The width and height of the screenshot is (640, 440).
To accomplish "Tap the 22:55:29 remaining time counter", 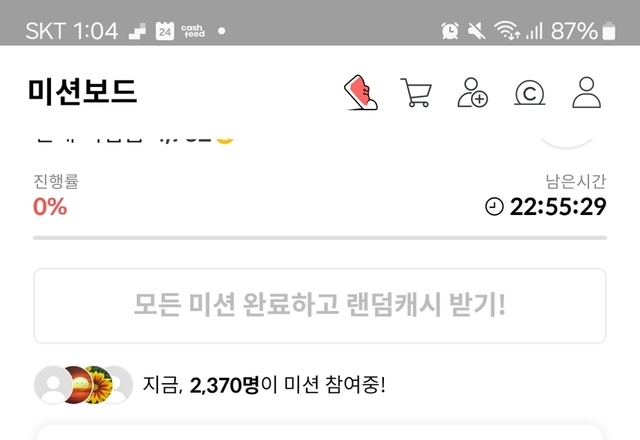I will (558, 207).
